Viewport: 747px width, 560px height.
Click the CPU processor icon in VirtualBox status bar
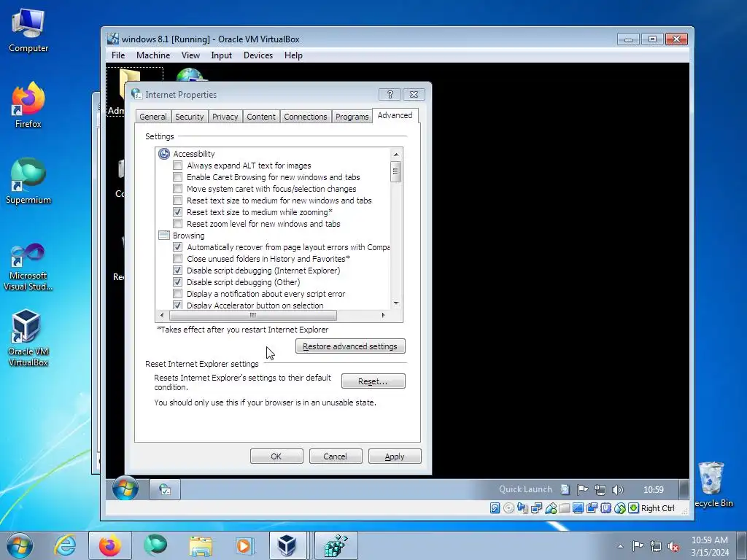tap(606, 508)
